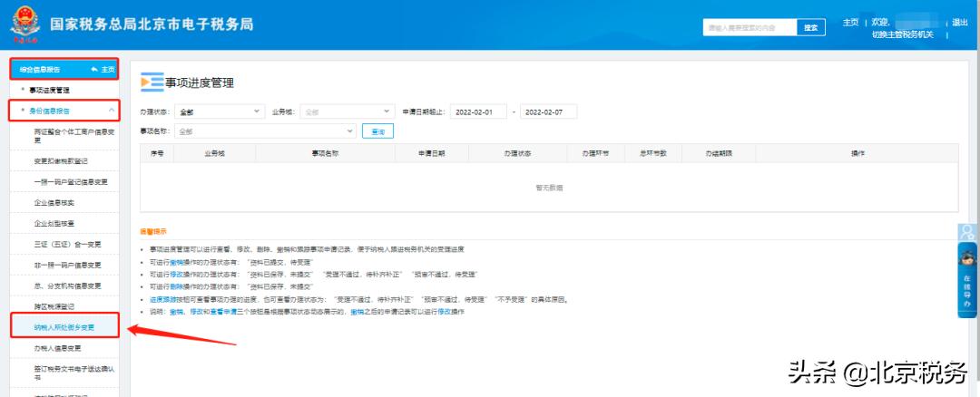The image size is (980, 397).
Task: Open the 业务域 dropdown
Action: [347, 111]
